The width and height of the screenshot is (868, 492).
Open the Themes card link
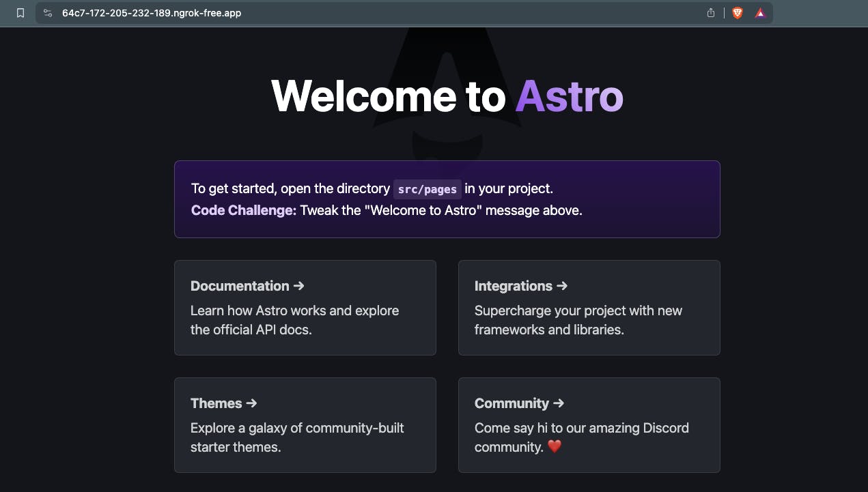[x=305, y=424]
